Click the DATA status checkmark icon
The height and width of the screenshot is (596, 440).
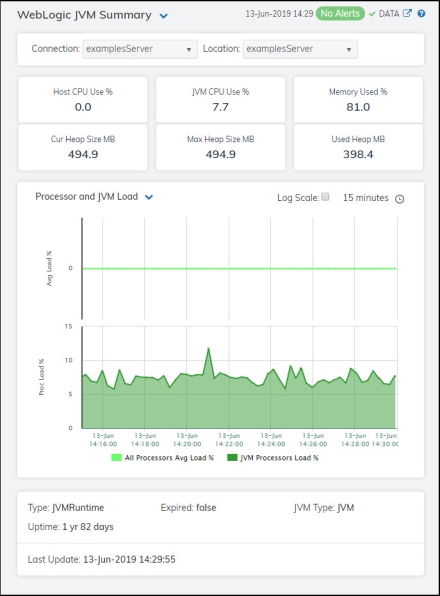pos(372,14)
